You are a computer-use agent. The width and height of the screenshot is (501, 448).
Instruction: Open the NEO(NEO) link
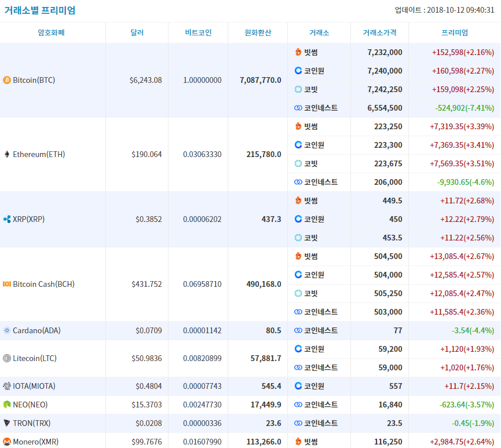(30, 405)
